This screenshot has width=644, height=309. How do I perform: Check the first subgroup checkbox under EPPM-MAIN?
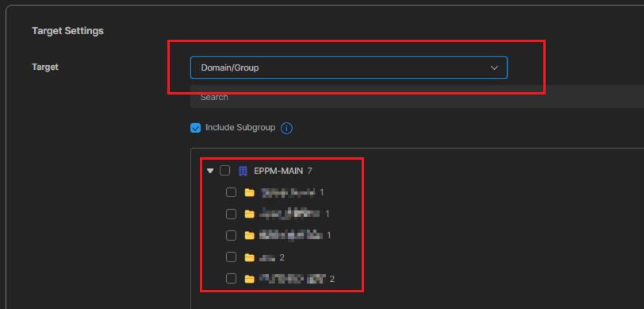(232, 192)
